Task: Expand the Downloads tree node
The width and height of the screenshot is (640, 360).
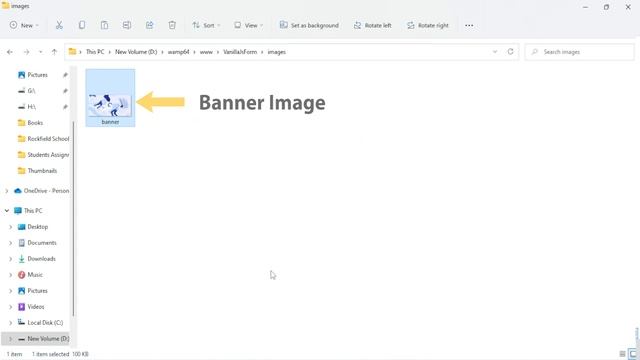Action: tap(11, 258)
